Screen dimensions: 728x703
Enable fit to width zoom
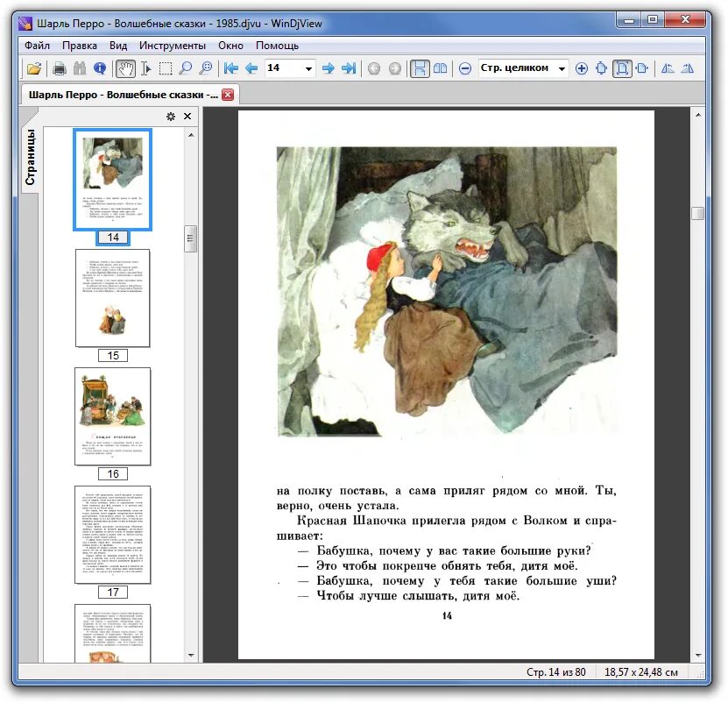click(x=642, y=68)
